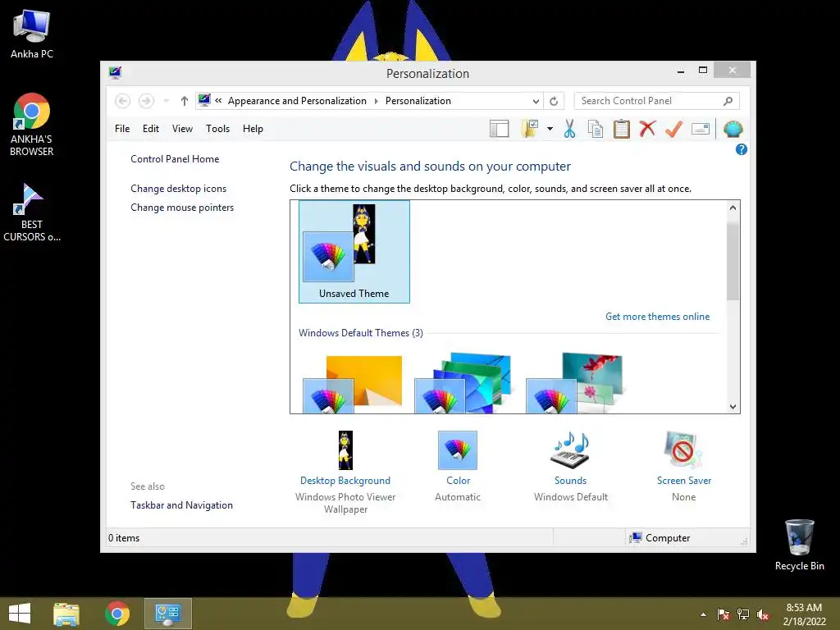Viewport: 840px width, 630px height.
Task: Select the Unsaved Theme thumbnail
Action: (354, 252)
